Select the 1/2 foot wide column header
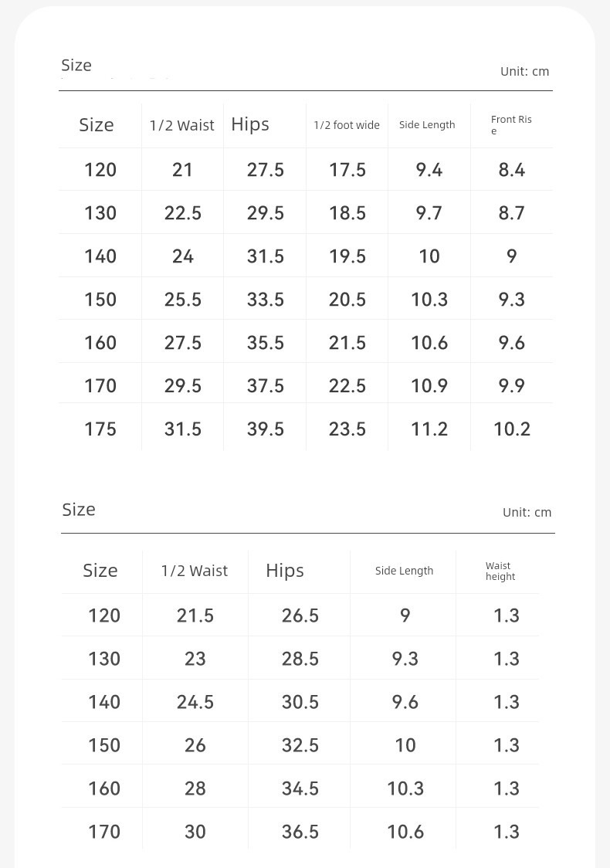Image resolution: width=610 pixels, height=868 pixels. pyautogui.click(x=347, y=125)
